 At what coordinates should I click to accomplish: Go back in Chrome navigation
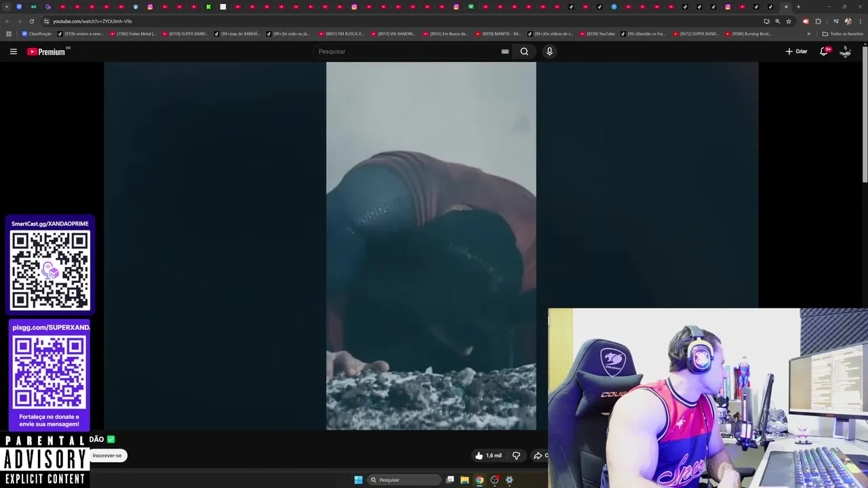click(7, 21)
